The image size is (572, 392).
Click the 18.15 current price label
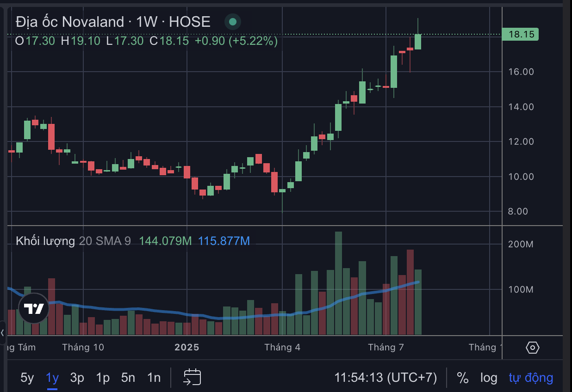(x=521, y=34)
